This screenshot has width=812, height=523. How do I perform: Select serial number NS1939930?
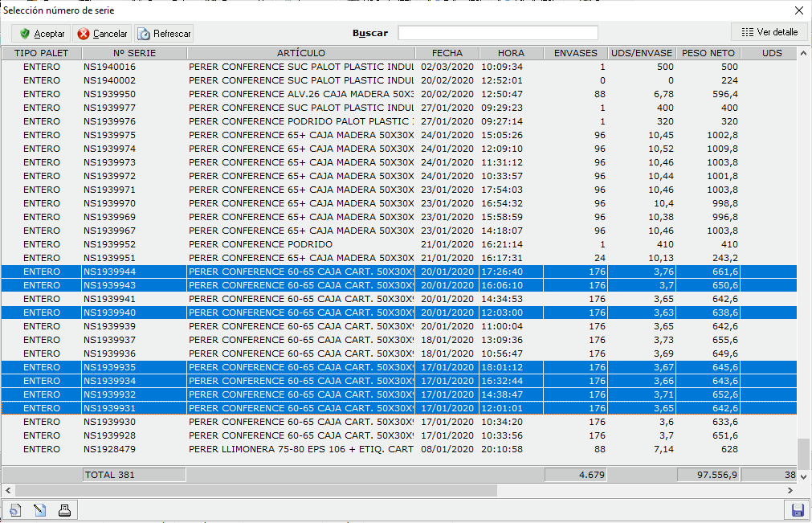click(x=109, y=422)
